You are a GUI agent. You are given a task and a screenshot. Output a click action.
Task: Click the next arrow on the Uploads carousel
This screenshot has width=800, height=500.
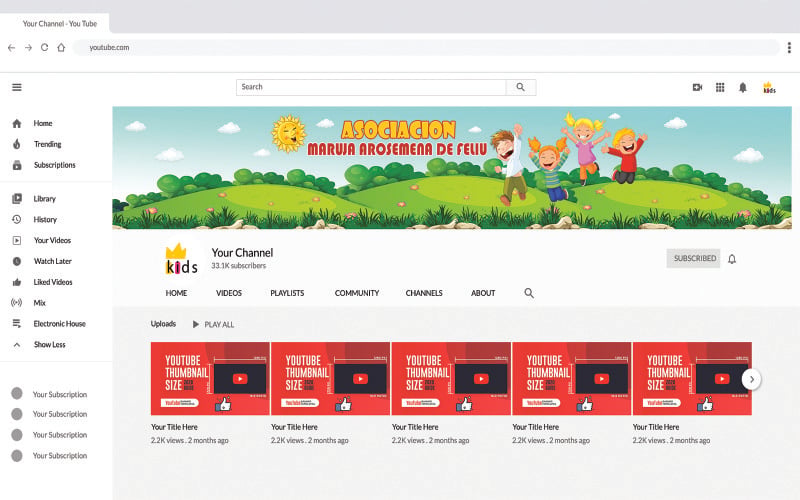pyautogui.click(x=751, y=379)
